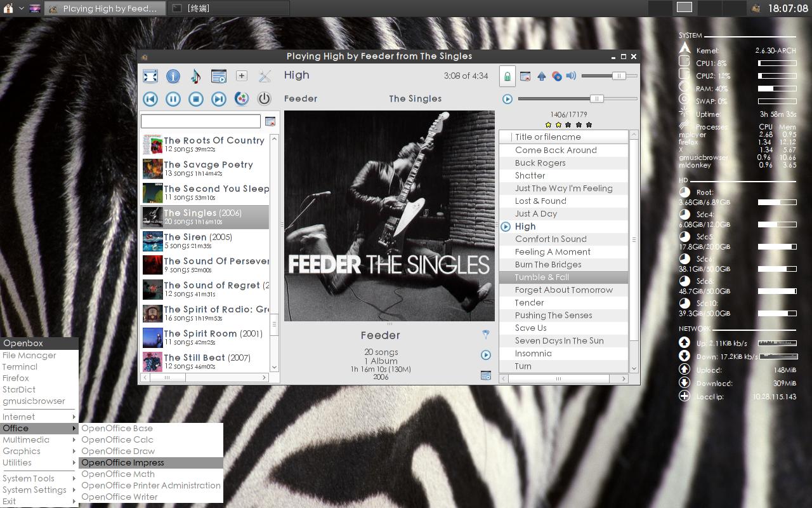Open the playlist window icon in toolbar
The height and width of the screenshot is (508, 812).
[x=218, y=76]
